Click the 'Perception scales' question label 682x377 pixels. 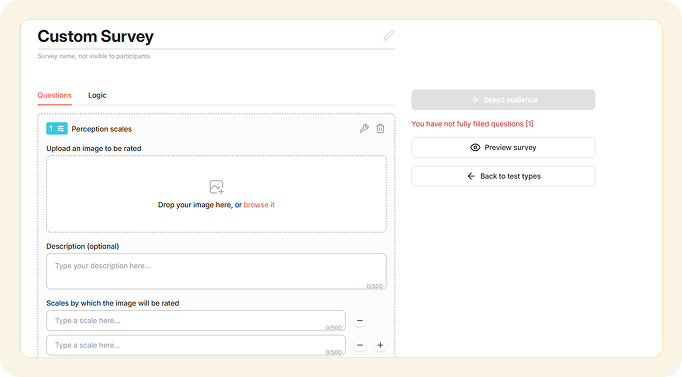(x=101, y=129)
